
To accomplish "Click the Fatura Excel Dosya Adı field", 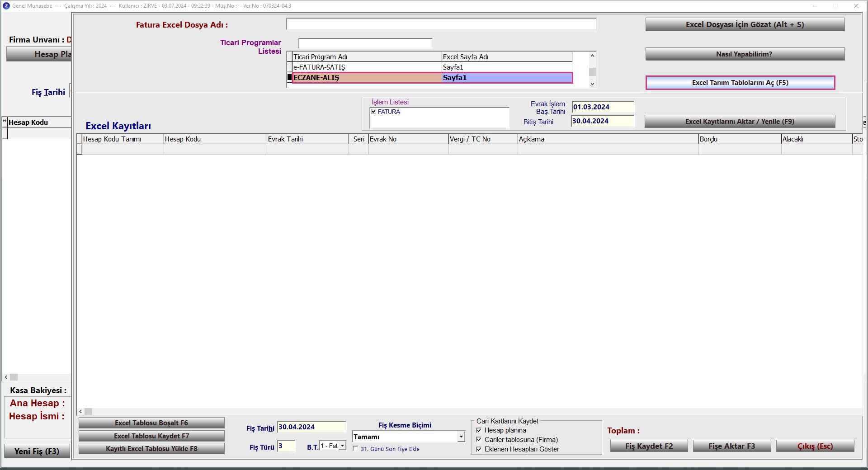I will coord(441,24).
